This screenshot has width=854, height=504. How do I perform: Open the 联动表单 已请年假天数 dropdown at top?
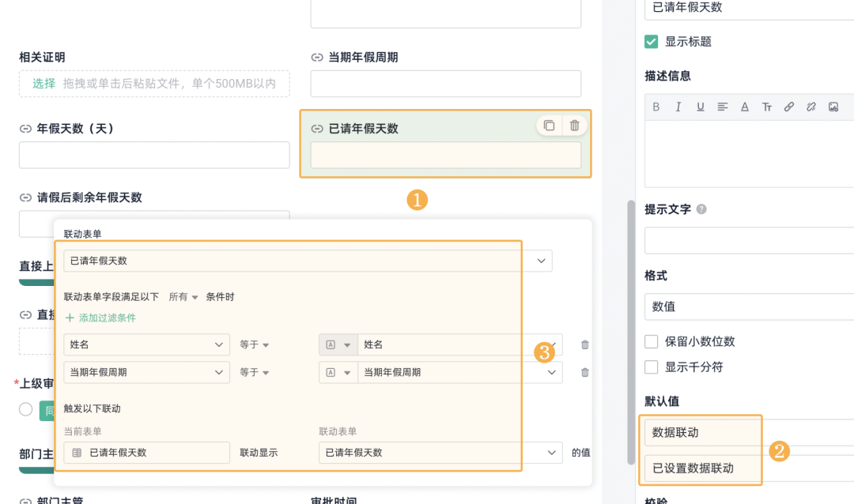(308, 261)
